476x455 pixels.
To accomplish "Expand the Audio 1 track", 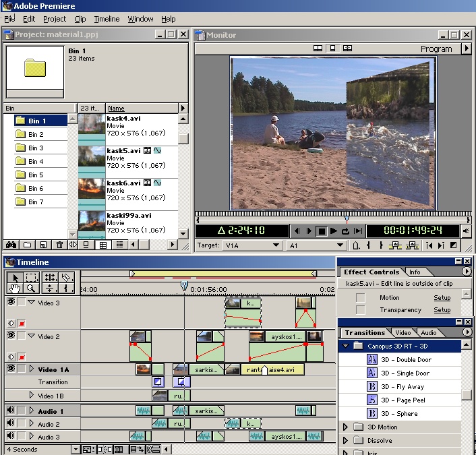I will 31,411.
